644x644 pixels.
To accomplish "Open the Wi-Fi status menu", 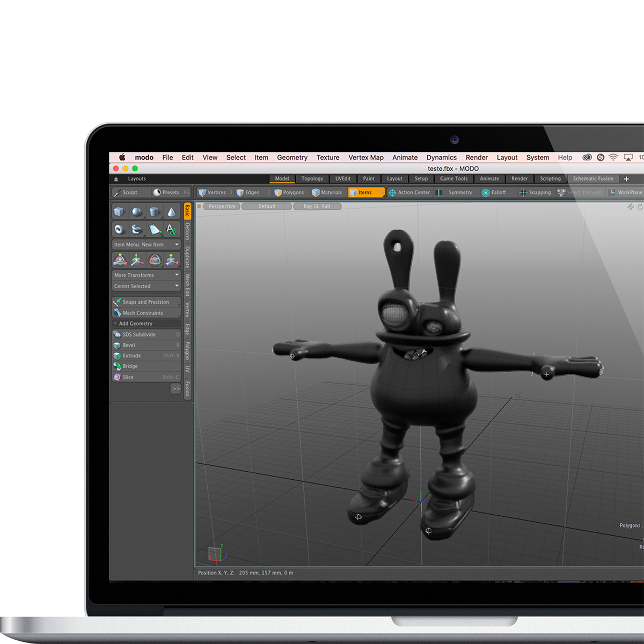I will (x=613, y=157).
